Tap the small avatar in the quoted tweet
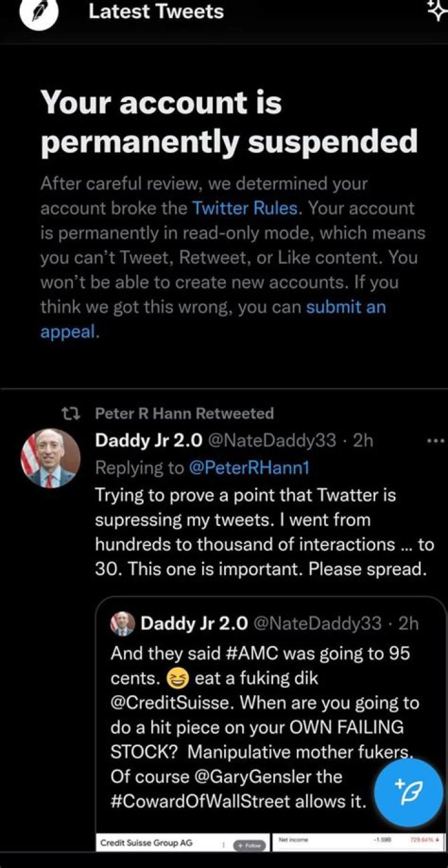 [x=123, y=623]
